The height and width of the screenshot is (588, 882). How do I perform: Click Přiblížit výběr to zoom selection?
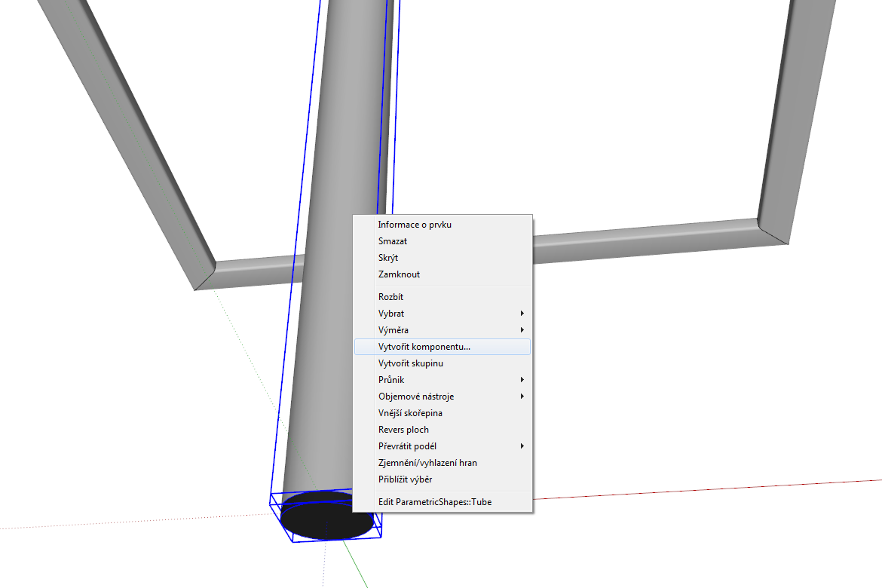[x=405, y=479]
